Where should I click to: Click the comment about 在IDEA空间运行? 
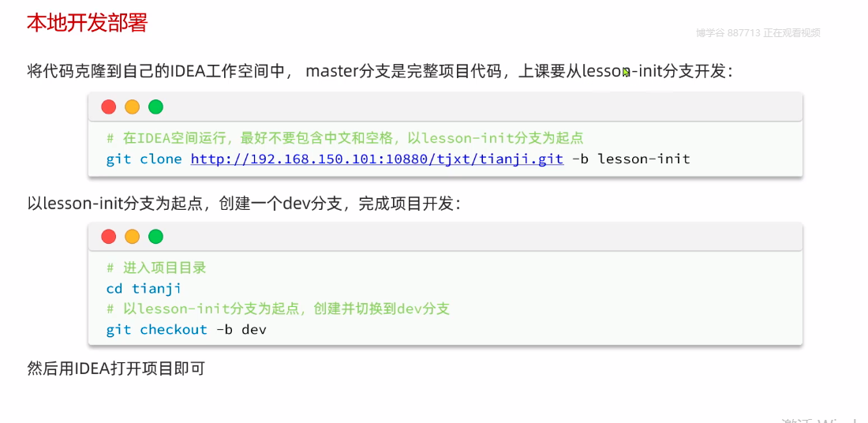(x=344, y=138)
